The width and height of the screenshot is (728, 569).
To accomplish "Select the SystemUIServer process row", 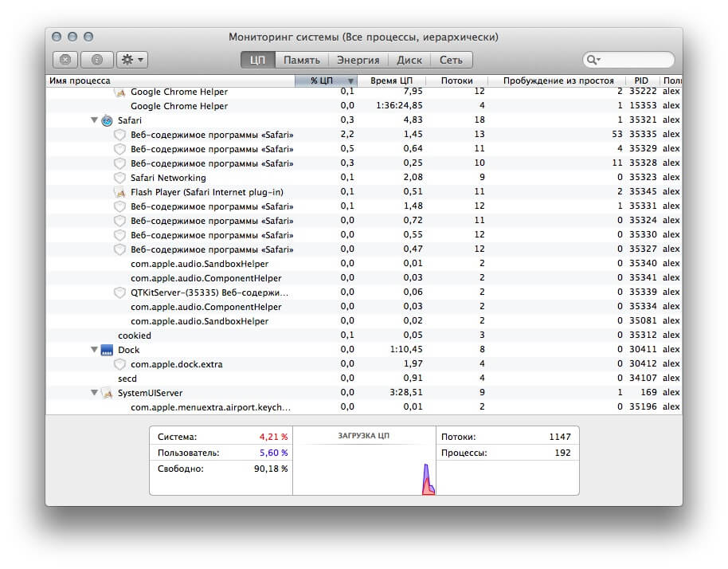I will pos(364,393).
